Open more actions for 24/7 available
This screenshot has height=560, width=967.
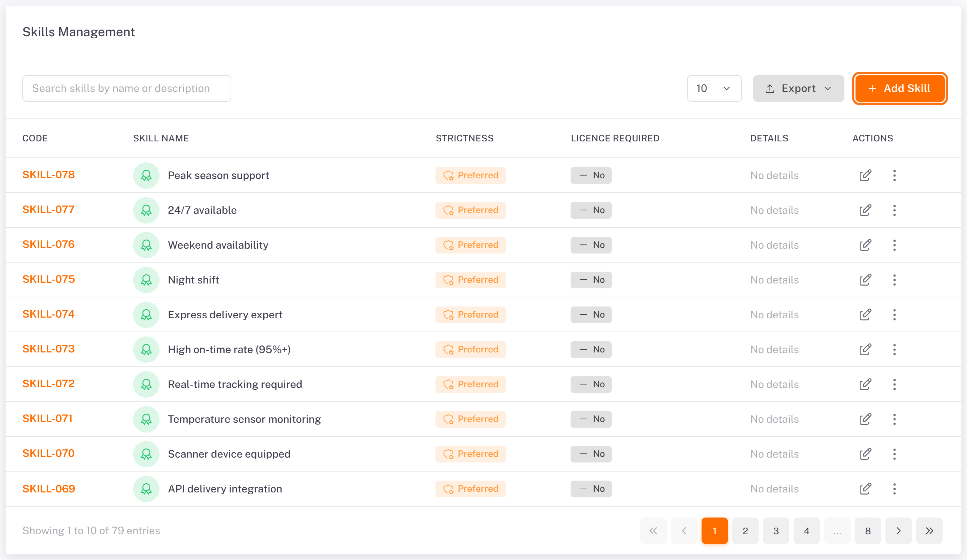[894, 210]
